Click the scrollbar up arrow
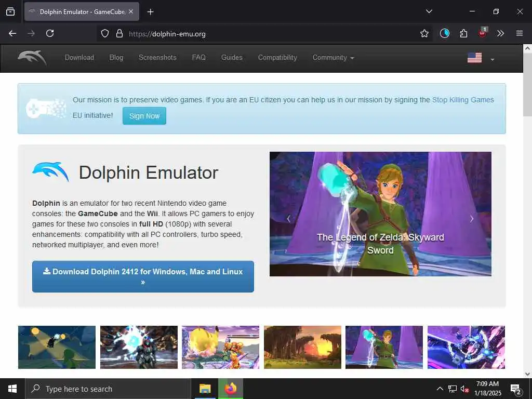The height and width of the screenshot is (399, 532). click(527, 48)
